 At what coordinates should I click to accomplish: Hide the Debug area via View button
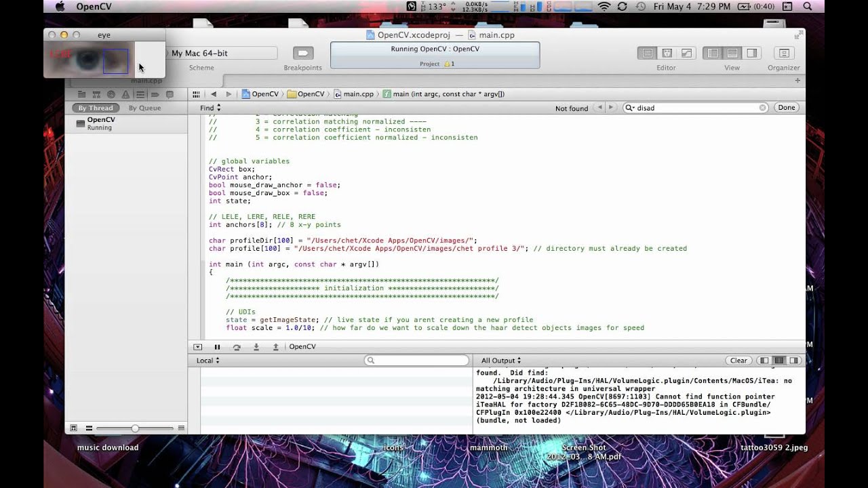click(732, 53)
